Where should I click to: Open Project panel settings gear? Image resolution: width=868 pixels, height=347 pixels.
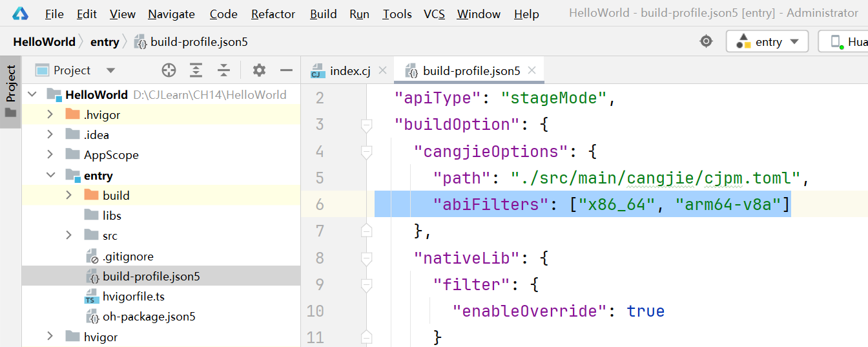click(x=259, y=70)
